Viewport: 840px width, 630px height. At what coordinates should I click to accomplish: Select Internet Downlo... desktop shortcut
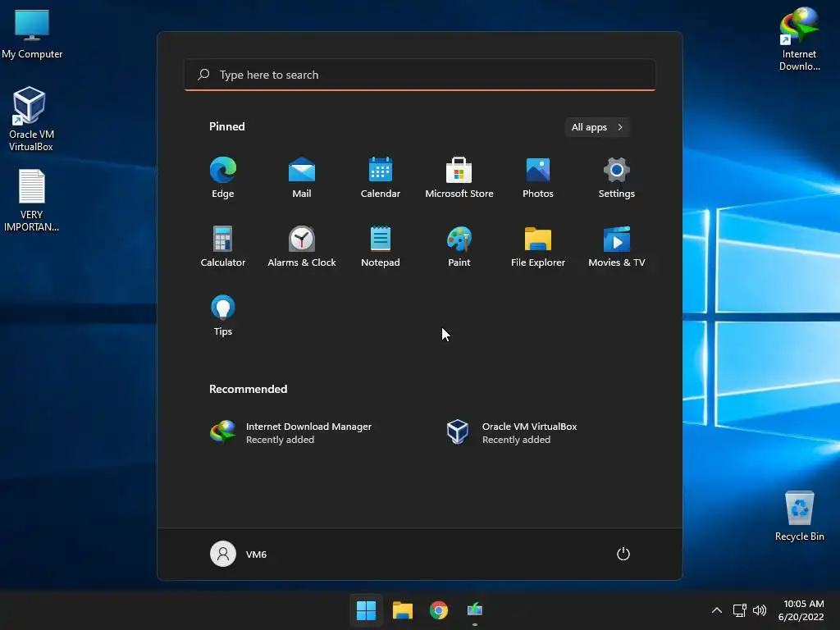(799, 39)
